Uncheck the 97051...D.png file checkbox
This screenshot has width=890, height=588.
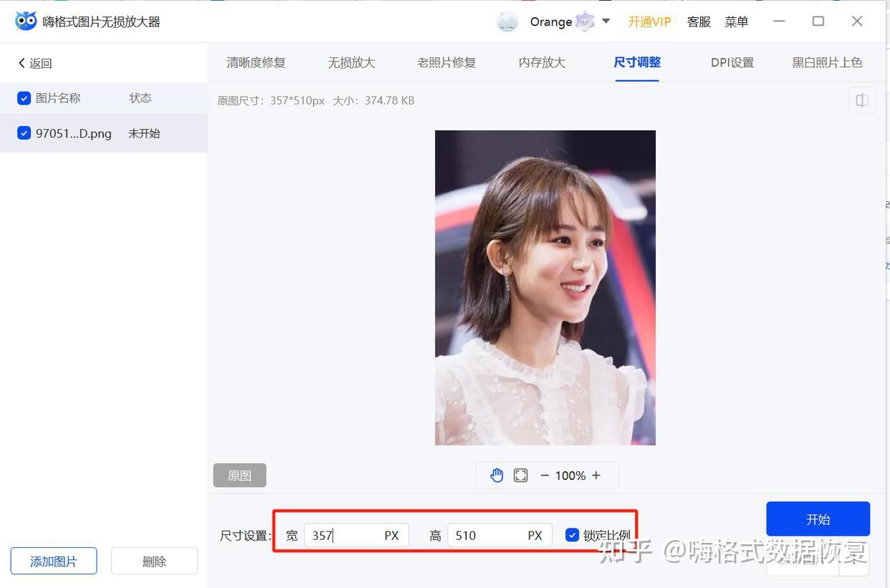(x=24, y=132)
